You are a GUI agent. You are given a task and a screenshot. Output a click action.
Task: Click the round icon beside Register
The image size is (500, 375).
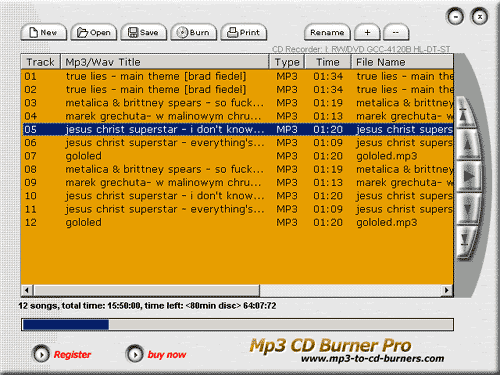[x=41, y=354]
